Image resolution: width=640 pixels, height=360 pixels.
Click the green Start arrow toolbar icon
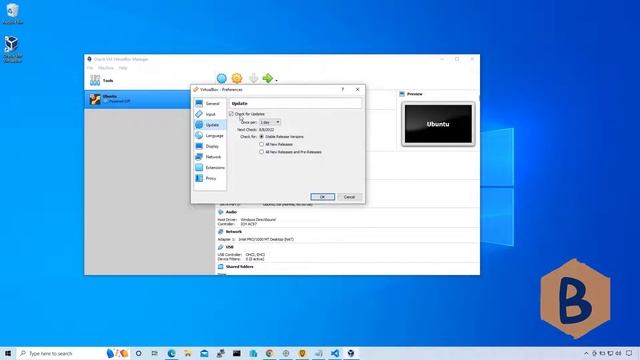268,78
